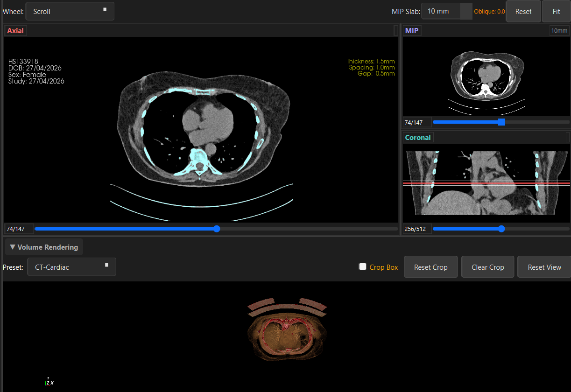Screen dimensions: 571x392
Task: Click the small button in the Axial header corner
Action: (396, 31)
